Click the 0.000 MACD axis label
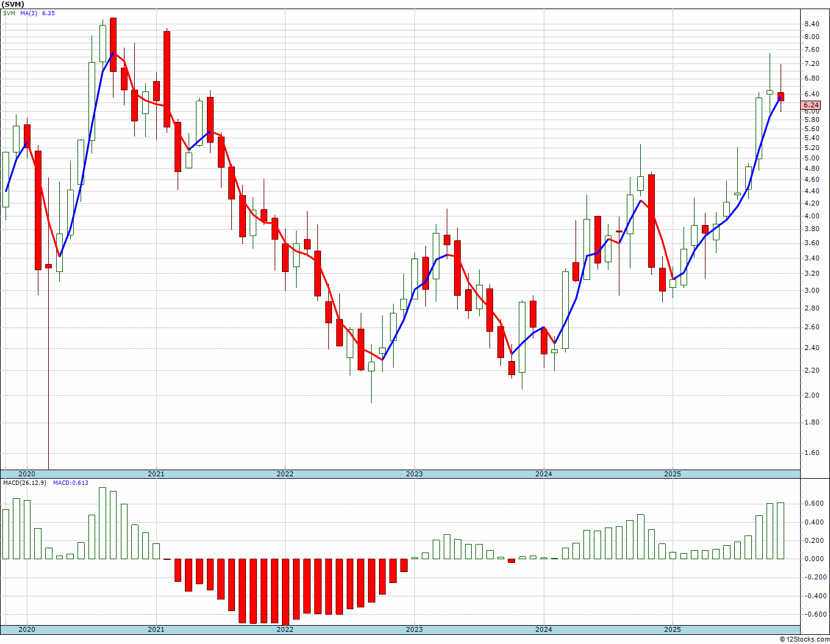The height and width of the screenshot is (644, 830). [x=814, y=559]
